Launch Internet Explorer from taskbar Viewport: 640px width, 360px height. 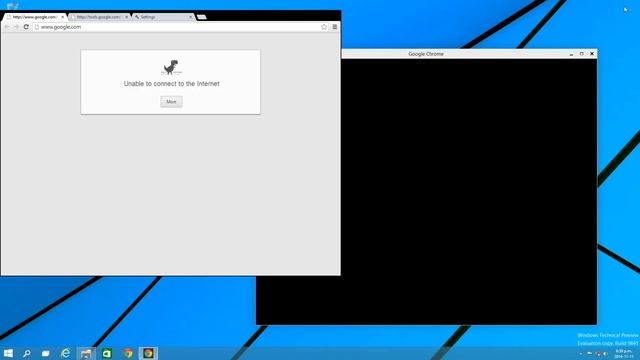65,353
